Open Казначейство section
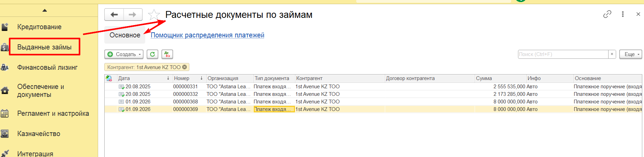This screenshot has height=157, width=644. click(39, 134)
